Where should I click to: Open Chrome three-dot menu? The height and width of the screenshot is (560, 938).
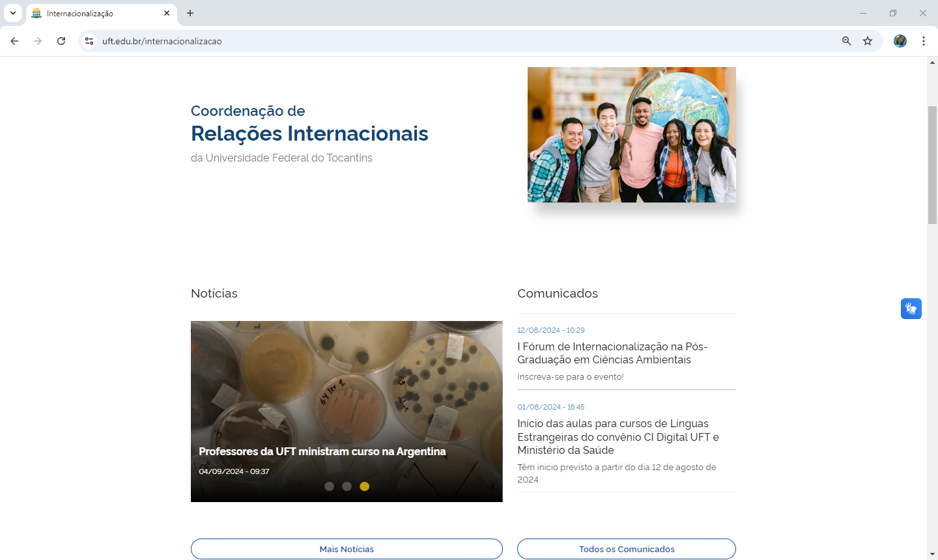pyautogui.click(x=924, y=41)
